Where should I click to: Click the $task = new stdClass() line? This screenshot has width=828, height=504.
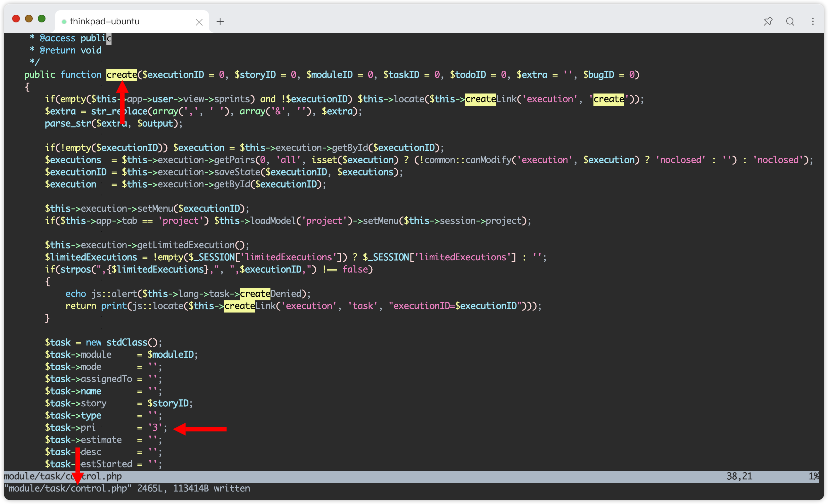coord(103,343)
